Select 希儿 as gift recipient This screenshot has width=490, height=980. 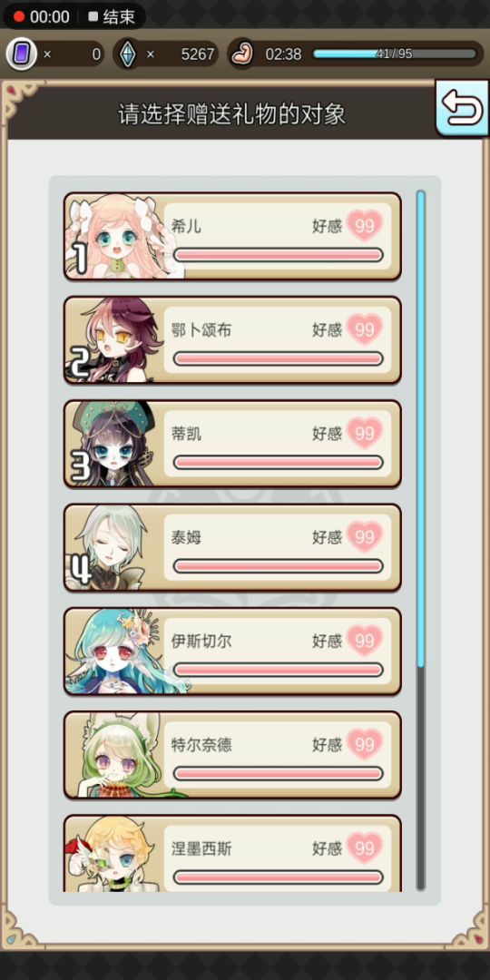(232, 236)
